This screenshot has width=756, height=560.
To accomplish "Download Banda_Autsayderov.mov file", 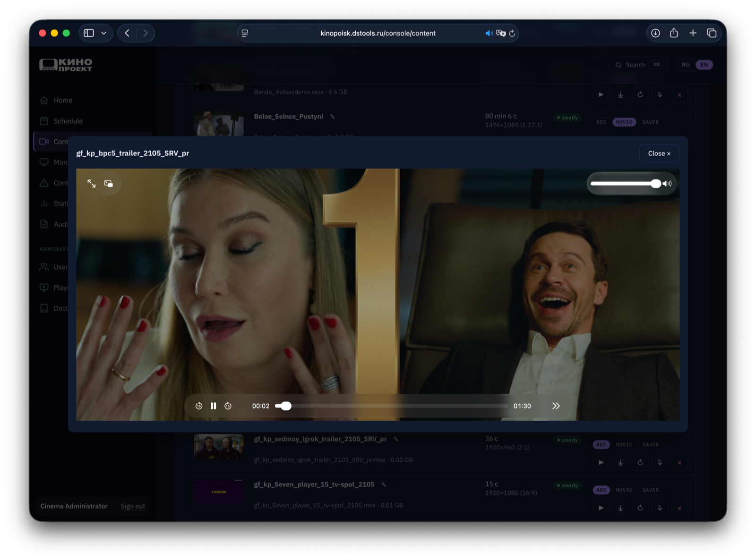I will click(x=621, y=95).
